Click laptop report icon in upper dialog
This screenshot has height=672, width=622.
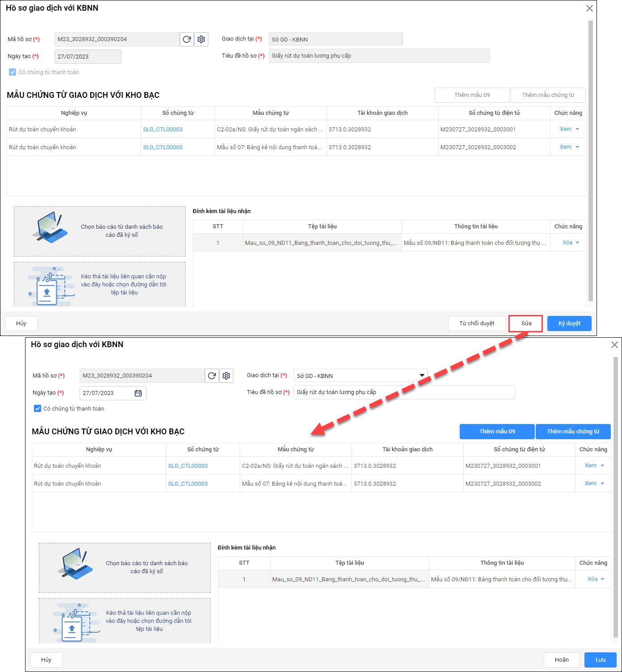tap(51, 227)
